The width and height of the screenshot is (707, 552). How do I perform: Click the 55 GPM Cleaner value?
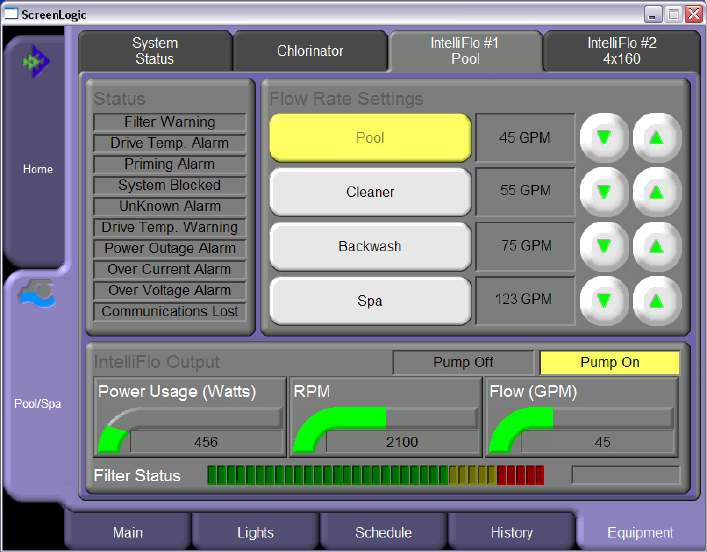click(525, 192)
